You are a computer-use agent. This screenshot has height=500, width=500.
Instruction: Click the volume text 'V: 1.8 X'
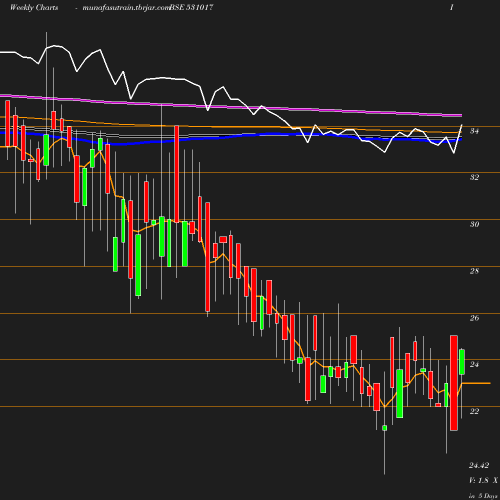pos(483,480)
